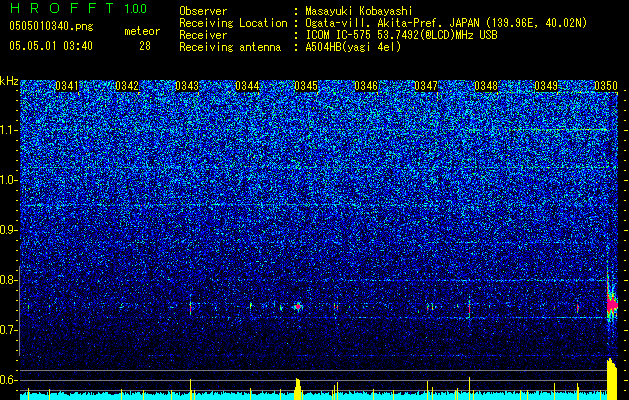Click the 0341 time marker
629x400 pixels.
click(67, 86)
